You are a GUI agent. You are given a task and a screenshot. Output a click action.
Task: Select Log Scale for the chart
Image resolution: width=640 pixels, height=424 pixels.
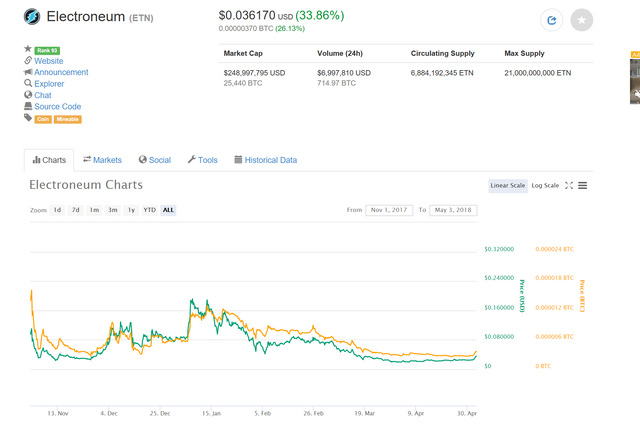[545, 186]
